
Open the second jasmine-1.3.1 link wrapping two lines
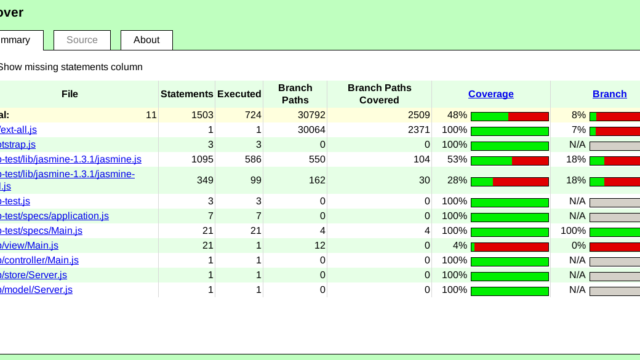(67, 180)
